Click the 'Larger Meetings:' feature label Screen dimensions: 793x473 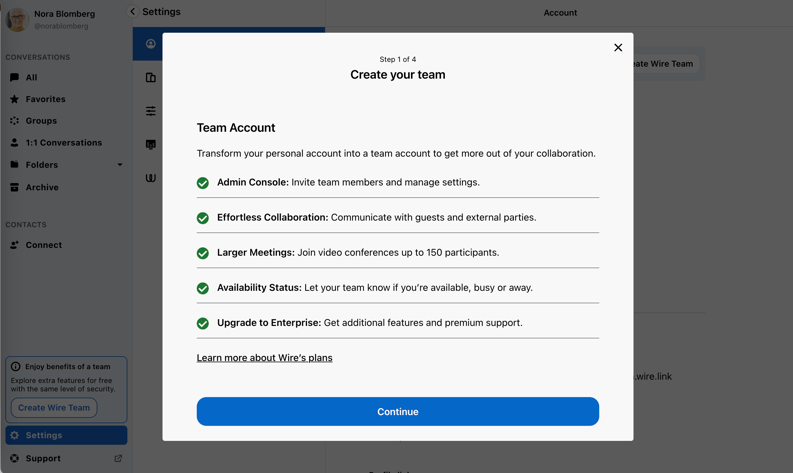pyautogui.click(x=255, y=252)
